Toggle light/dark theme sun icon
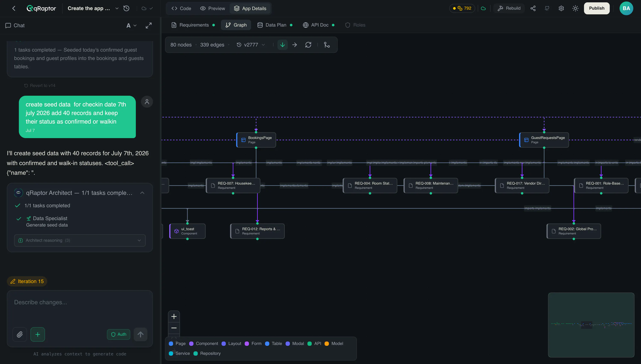 [575, 8]
